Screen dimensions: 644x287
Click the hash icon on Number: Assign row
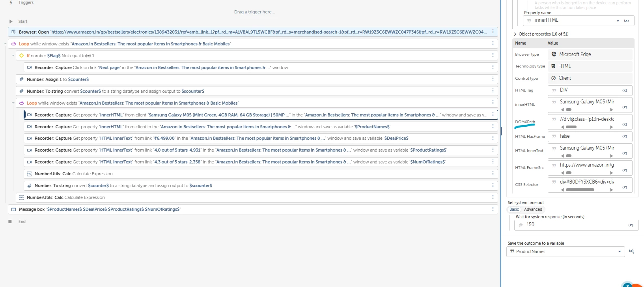21,79
